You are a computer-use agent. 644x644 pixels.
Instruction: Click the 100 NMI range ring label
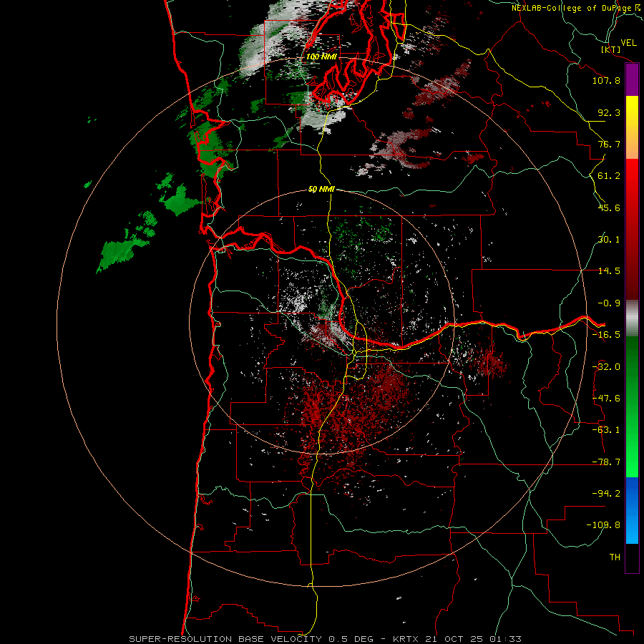321,57
